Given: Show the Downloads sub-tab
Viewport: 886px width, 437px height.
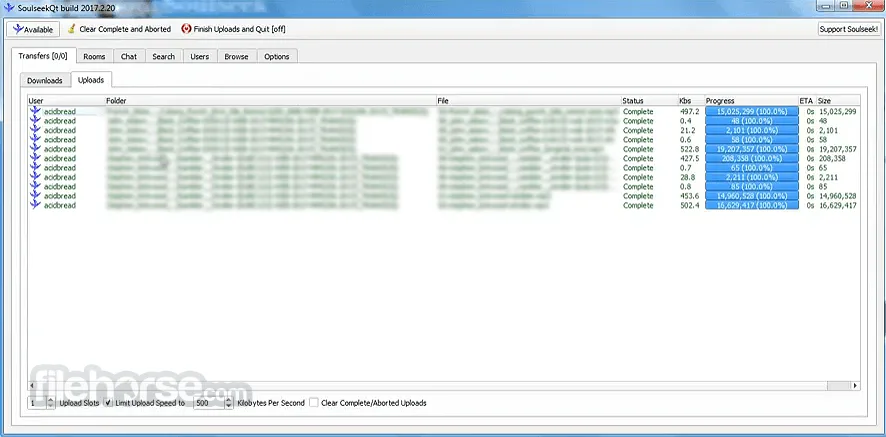Looking at the screenshot, I should (x=45, y=80).
